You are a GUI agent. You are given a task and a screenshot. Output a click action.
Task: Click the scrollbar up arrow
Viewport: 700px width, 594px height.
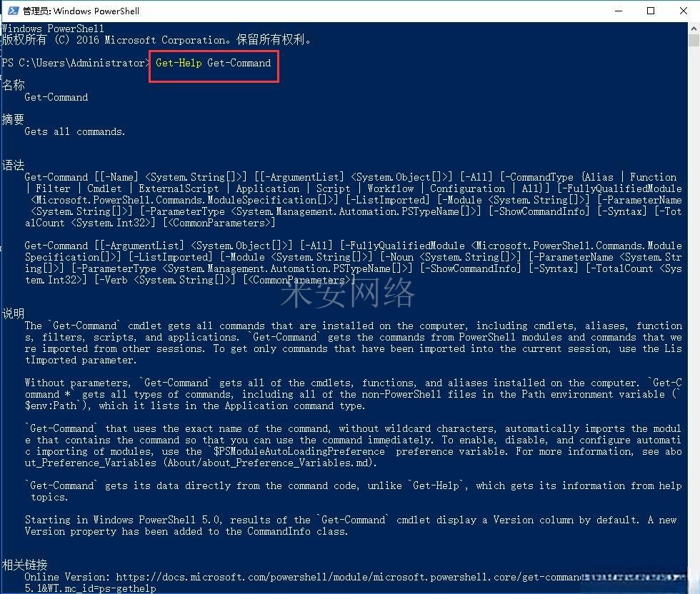(694, 29)
